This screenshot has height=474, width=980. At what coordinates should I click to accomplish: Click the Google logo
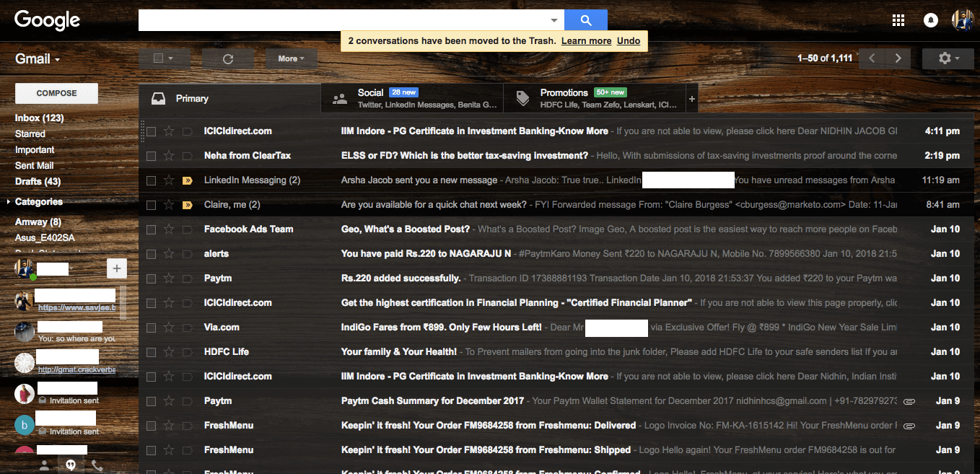pyautogui.click(x=47, y=20)
